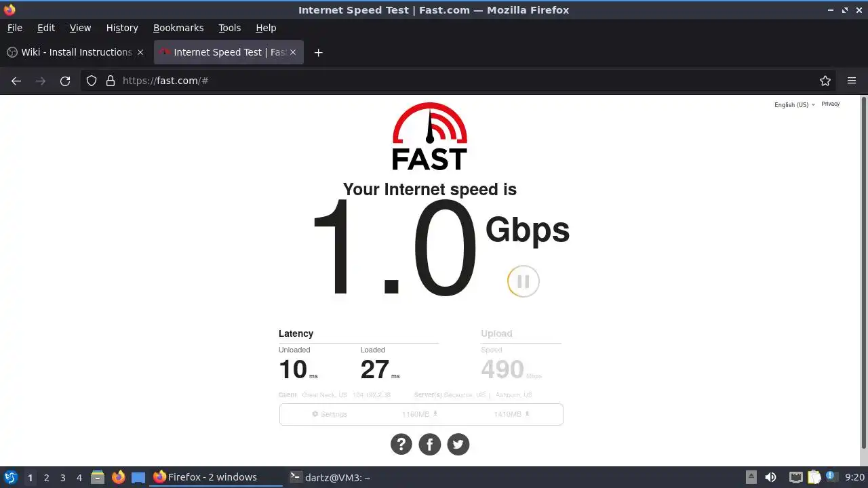Open a new browser tab
Screen dimensions: 868x488
(x=318, y=52)
